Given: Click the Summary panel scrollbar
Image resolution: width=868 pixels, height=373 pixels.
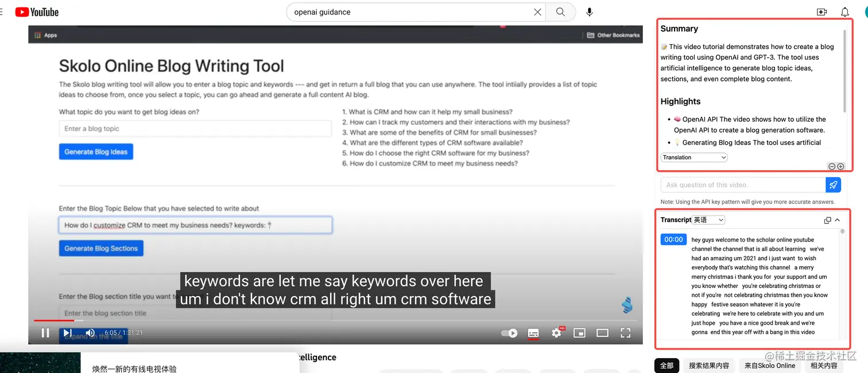Looking at the screenshot, I should 844,71.
